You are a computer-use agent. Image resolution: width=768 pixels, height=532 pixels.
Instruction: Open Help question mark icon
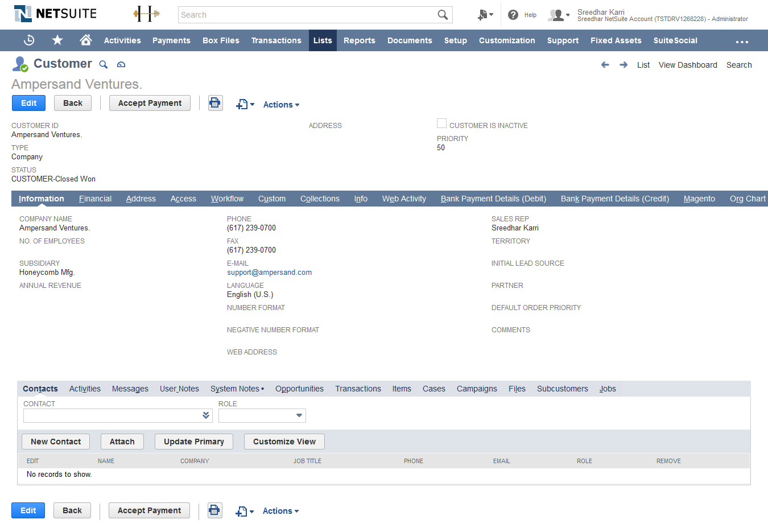(513, 15)
